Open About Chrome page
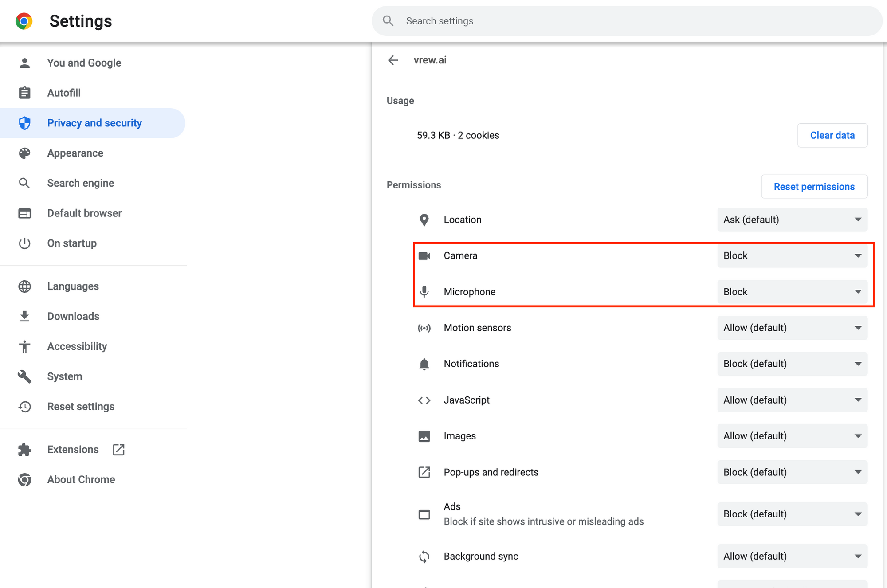The image size is (887, 588). pyautogui.click(x=92, y=480)
